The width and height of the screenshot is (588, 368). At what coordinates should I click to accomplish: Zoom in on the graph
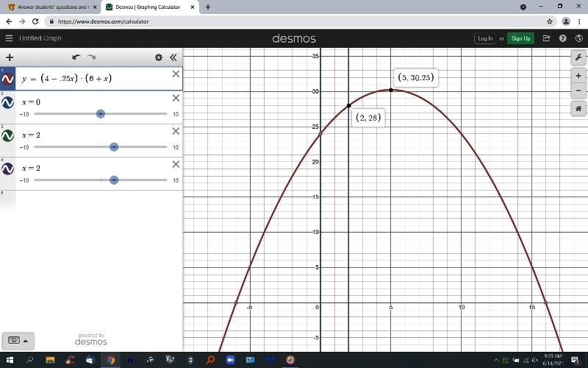[578, 76]
